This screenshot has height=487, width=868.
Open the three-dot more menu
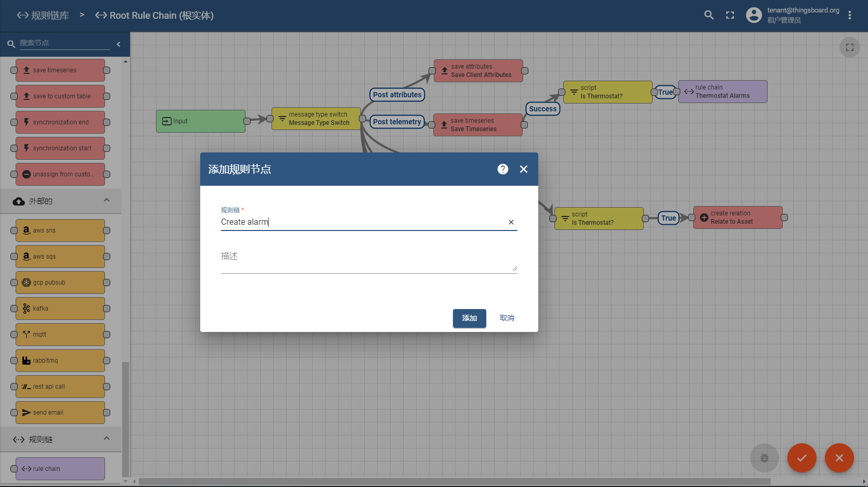[x=850, y=15]
